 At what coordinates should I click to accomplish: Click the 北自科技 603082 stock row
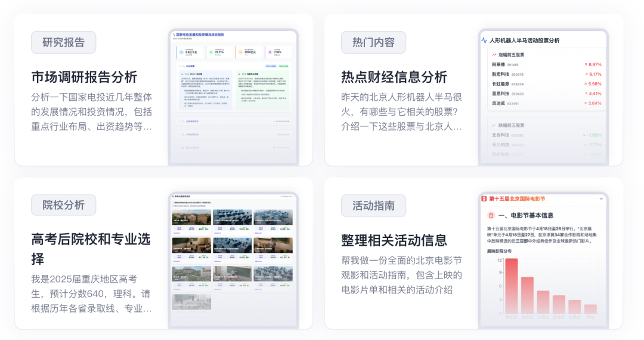click(x=546, y=135)
